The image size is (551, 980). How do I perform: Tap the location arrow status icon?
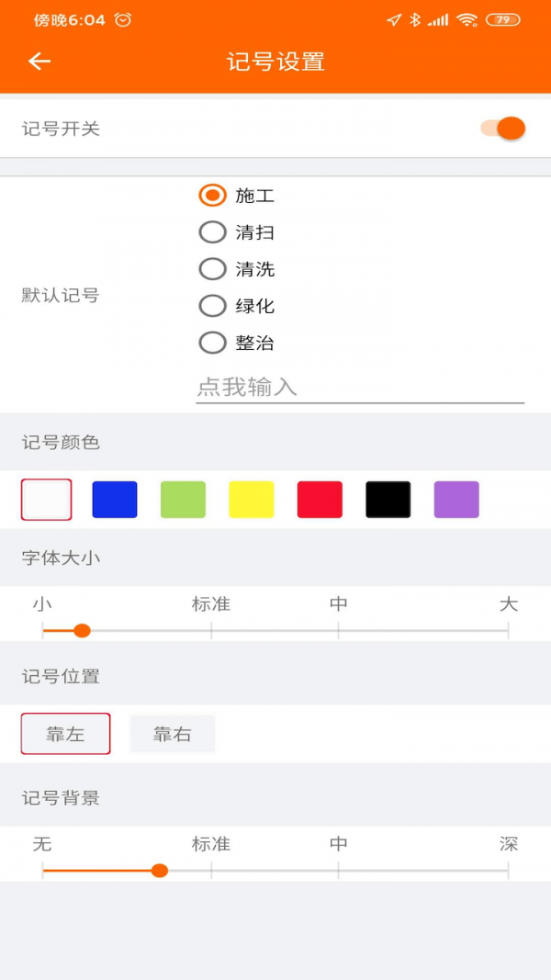395,17
